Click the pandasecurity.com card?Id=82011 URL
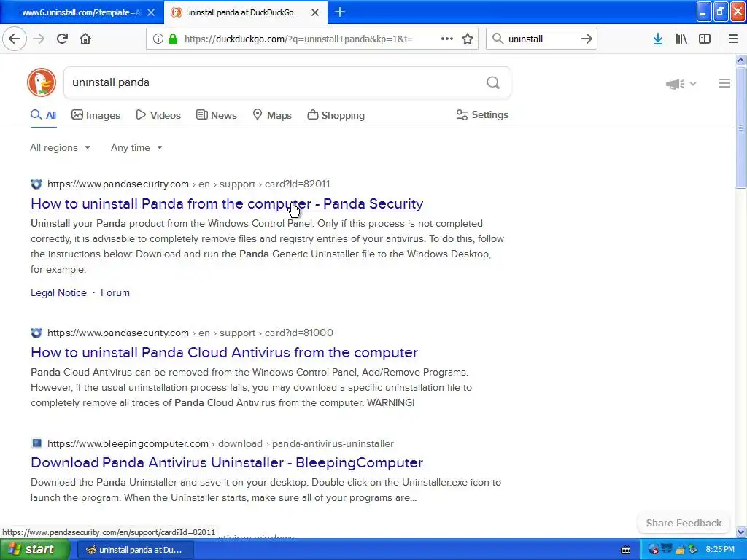747x560 pixels. tap(188, 184)
